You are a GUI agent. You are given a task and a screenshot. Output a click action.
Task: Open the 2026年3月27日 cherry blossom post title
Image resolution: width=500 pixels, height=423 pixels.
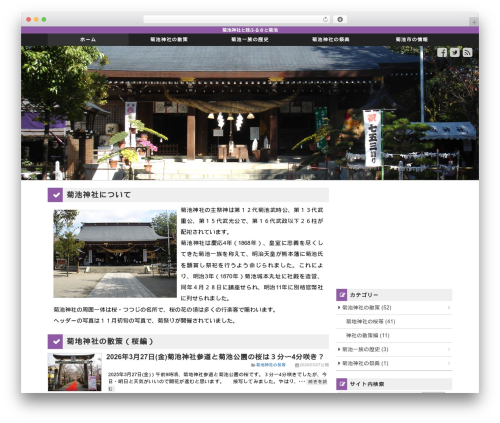215,357
